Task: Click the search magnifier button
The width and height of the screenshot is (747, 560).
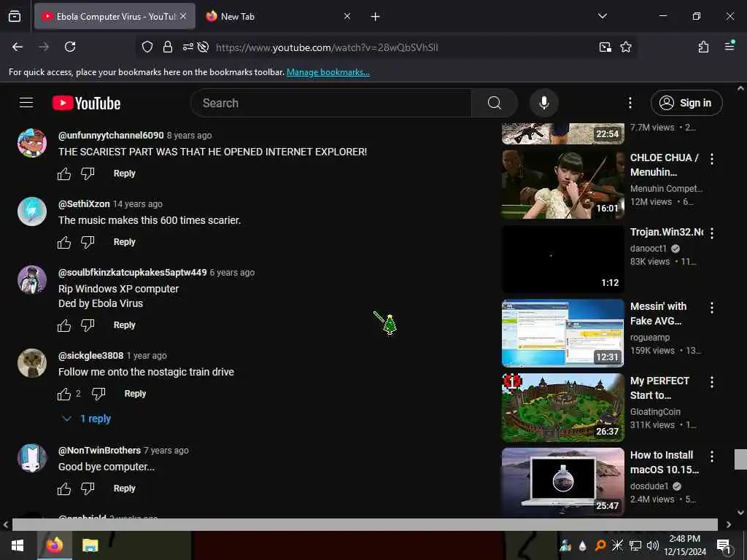Action: (x=494, y=103)
